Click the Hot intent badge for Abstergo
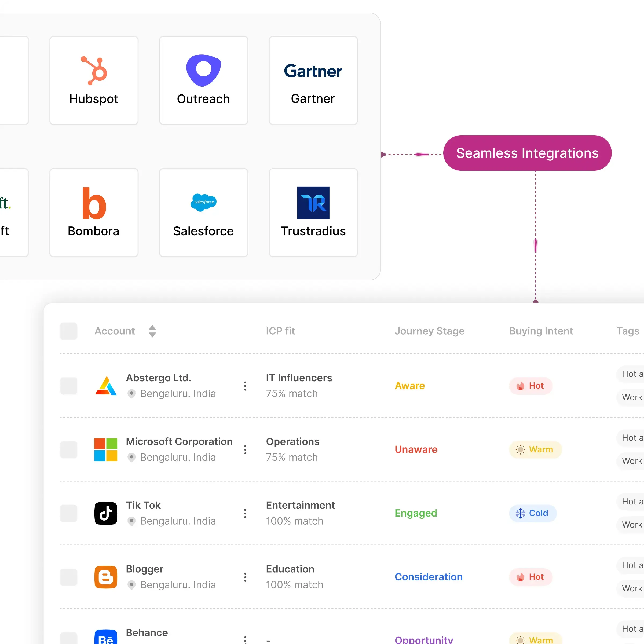Screen dimensions: 644x644 pos(531,386)
